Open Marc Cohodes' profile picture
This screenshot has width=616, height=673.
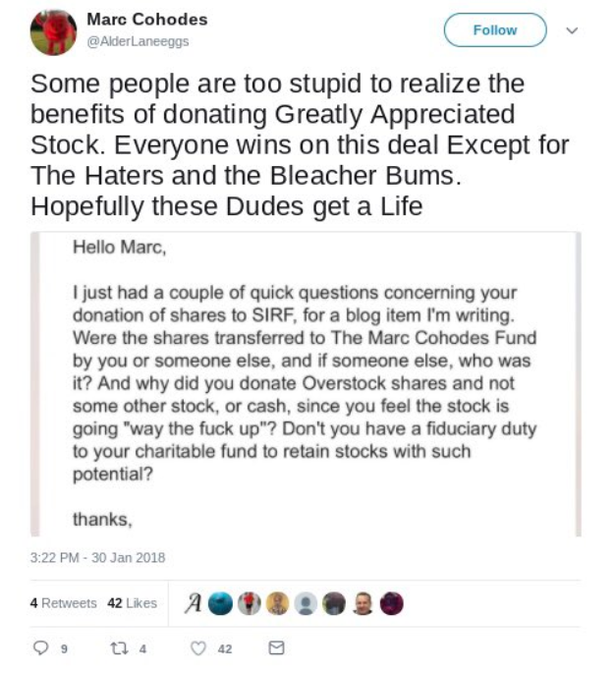coord(53,31)
